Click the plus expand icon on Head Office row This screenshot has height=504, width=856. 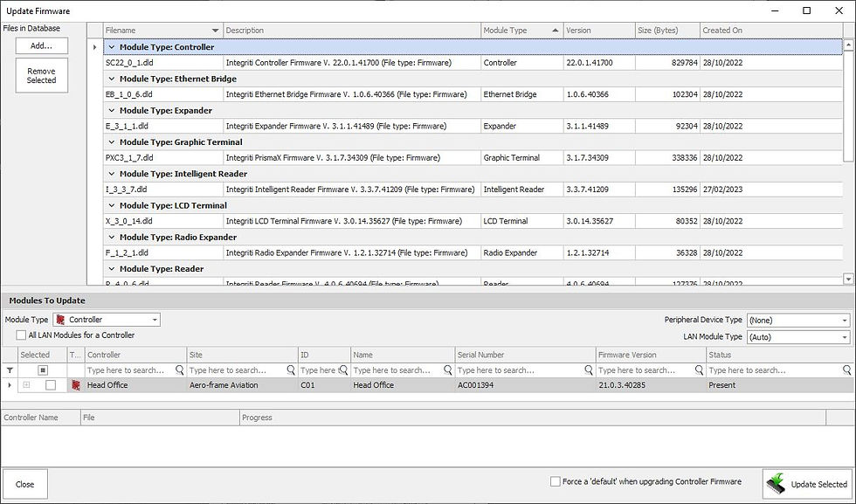(26, 385)
